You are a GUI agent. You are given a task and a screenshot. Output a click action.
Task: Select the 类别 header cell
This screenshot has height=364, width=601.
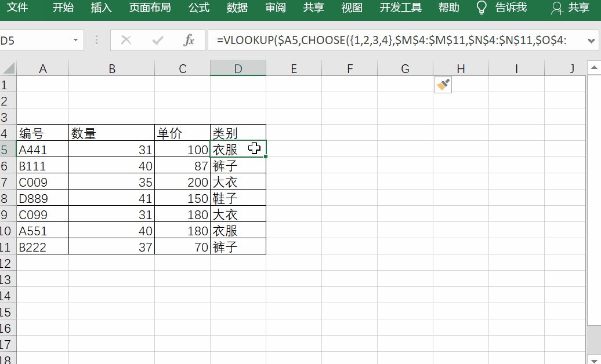coord(238,133)
